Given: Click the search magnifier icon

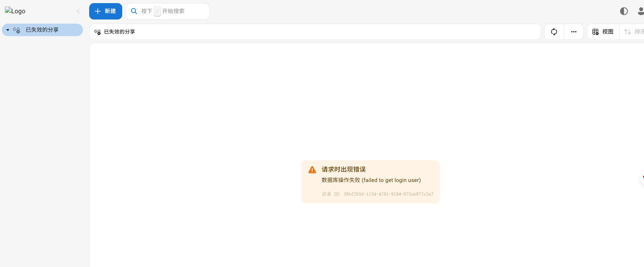Looking at the screenshot, I should (x=134, y=11).
